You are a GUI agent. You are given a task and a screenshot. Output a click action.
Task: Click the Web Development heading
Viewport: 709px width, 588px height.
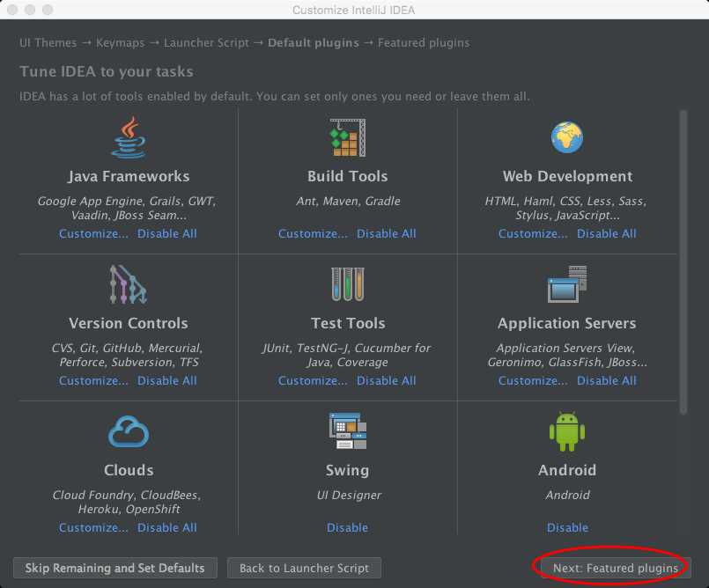coord(567,176)
